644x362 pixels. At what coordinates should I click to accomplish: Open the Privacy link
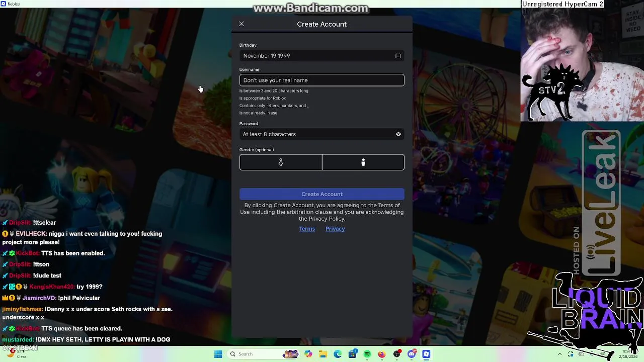(335, 229)
